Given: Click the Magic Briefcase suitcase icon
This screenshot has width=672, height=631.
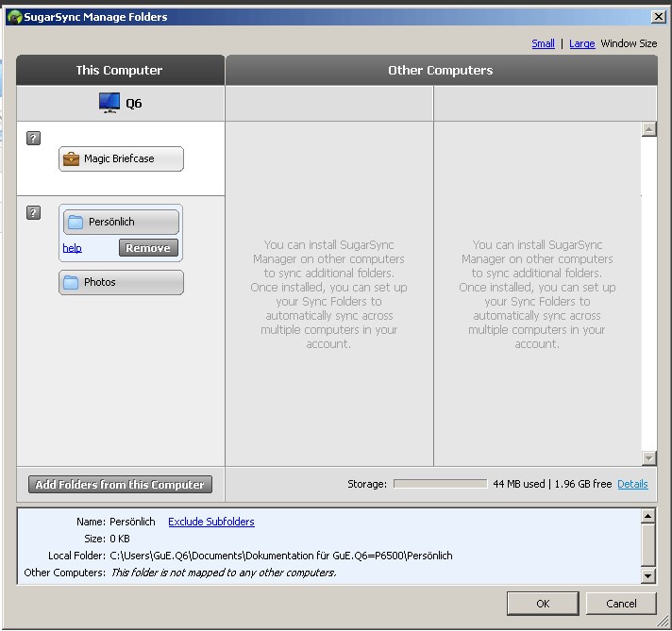Looking at the screenshot, I should click(71, 158).
